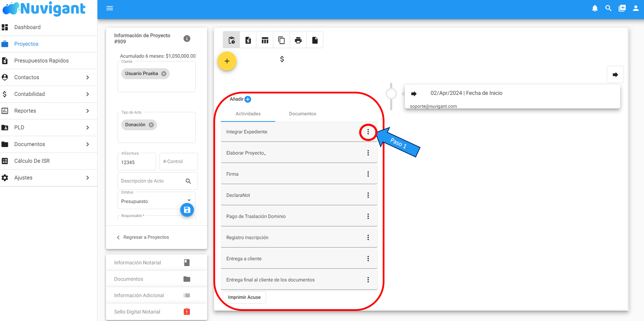644x321 pixels.
Task: Click the Añadir label
Action: tap(237, 99)
